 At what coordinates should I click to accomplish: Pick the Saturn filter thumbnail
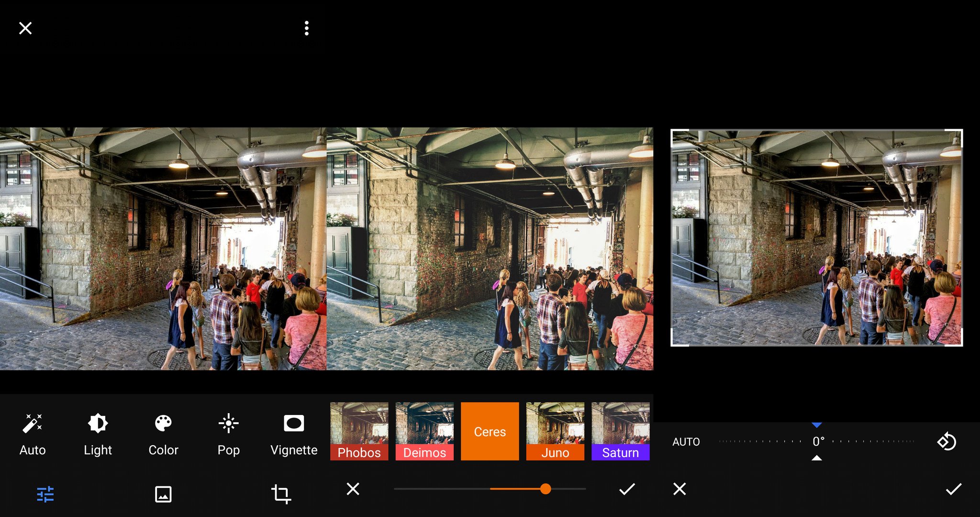(x=620, y=431)
